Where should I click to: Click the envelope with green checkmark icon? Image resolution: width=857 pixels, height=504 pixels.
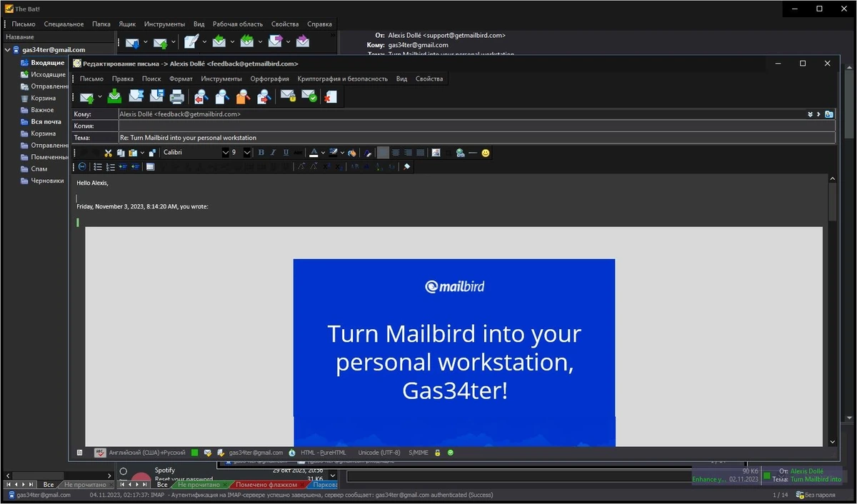[x=309, y=97]
